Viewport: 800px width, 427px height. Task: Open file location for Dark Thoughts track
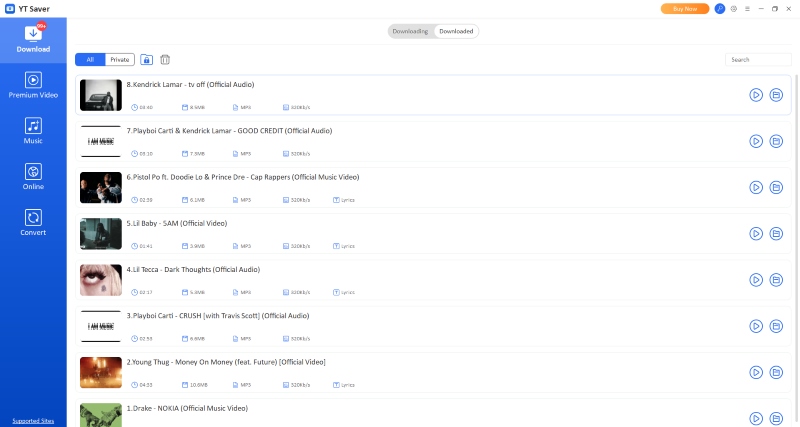click(776, 280)
